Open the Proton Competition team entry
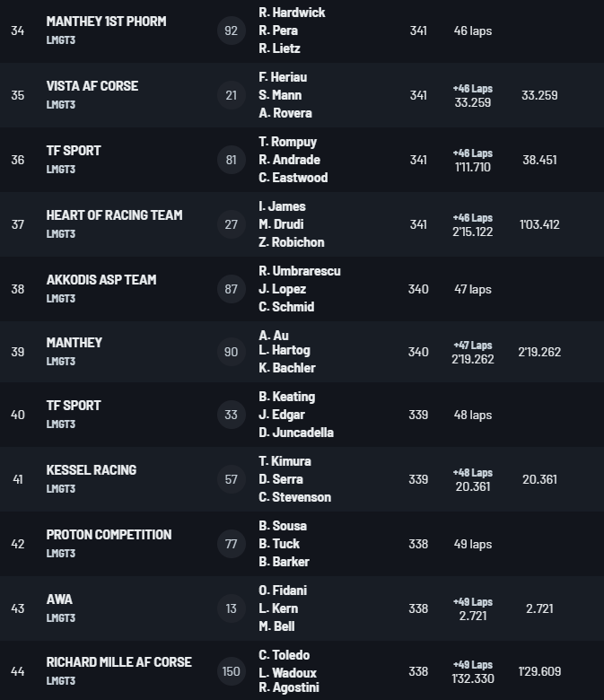This screenshot has height=700, width=604. pos(109,535)
